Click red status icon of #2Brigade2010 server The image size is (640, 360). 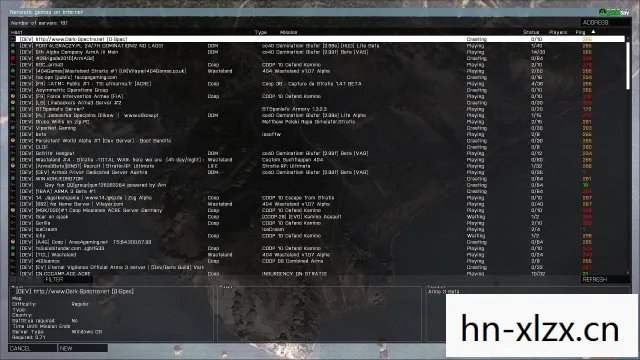[13, 58]
